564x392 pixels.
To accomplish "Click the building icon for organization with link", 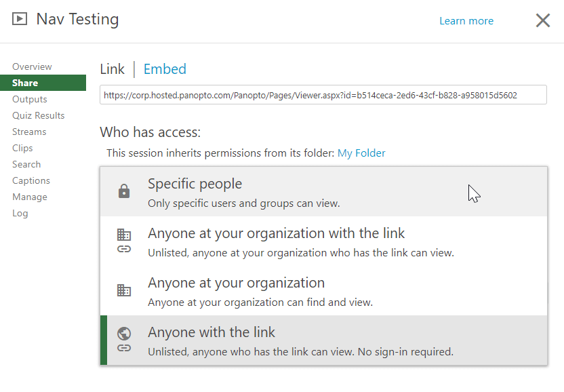I will pyautogui.click(x=123, y=235).
